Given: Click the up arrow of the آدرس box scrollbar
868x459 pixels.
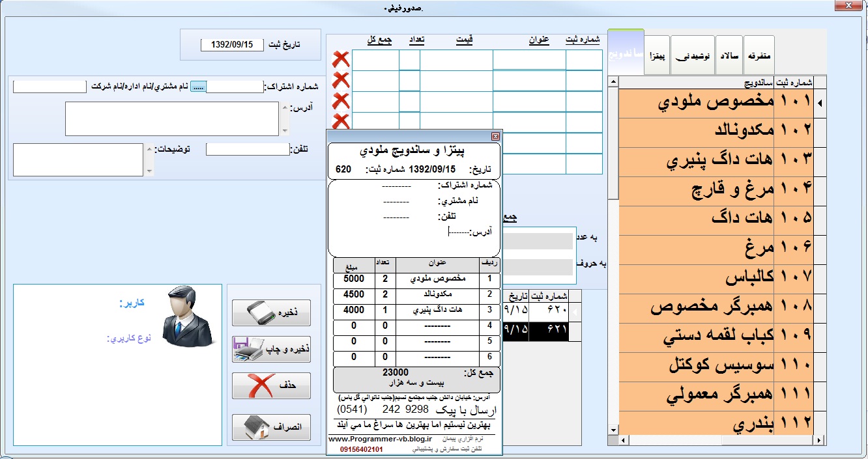Looking at the screenshot, I should (x=284, y=107).
